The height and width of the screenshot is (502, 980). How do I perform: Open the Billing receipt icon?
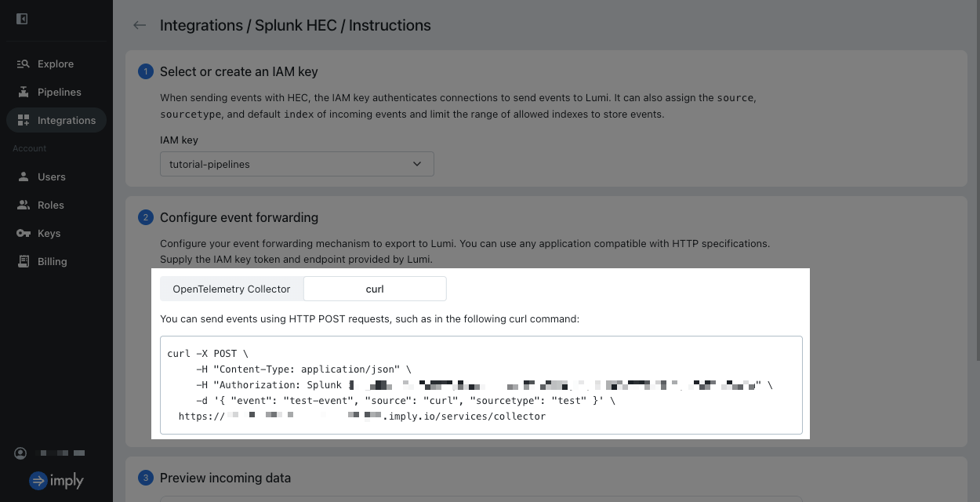coord(23,261)
